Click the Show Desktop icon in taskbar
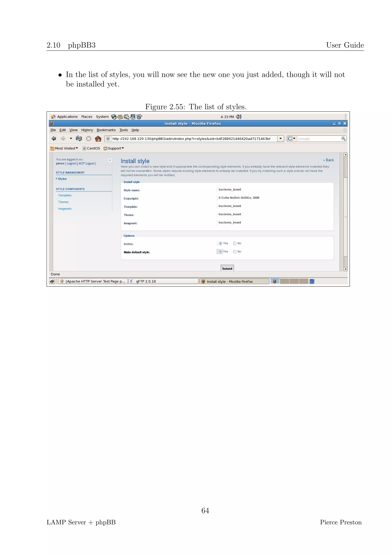The width and height of the screenshot is (392, 555). 52,281
